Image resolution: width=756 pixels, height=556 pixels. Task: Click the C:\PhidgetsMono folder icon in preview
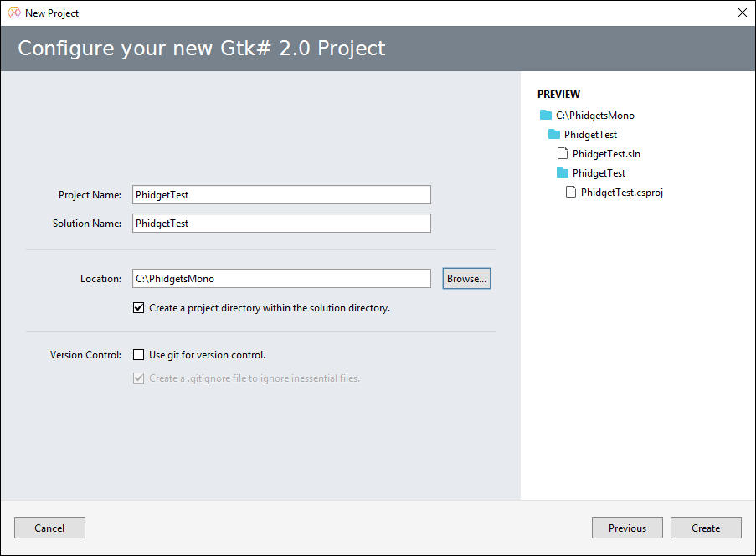[x=546, y=115]
